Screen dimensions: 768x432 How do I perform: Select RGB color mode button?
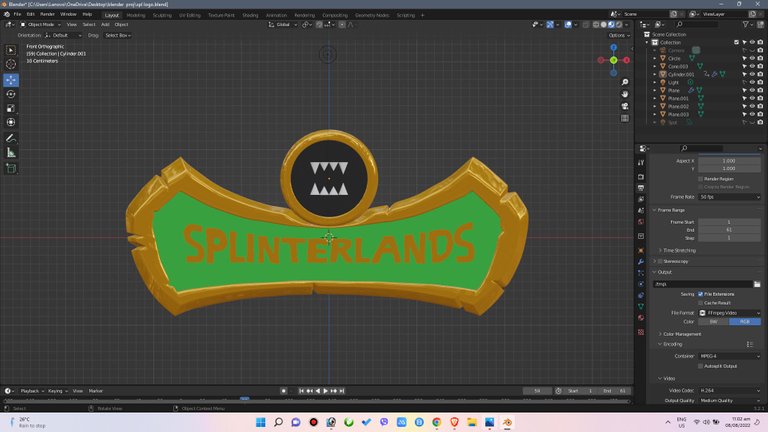tap(745, 322)
